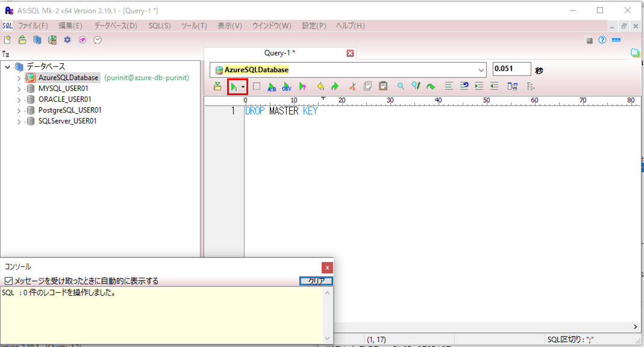Click the tree view icon above database panel
This screenshot has width=644, height=347.
click(6, 54)
